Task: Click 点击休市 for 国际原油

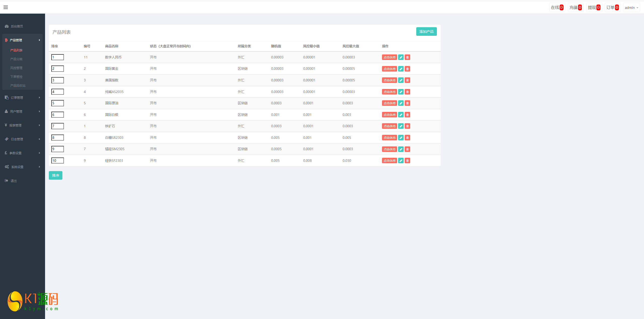Action: coord(389,103)
